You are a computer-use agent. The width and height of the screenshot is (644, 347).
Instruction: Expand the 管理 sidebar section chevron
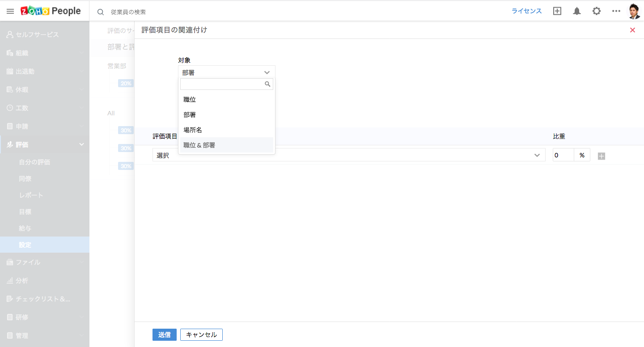(x=81, y=335)
